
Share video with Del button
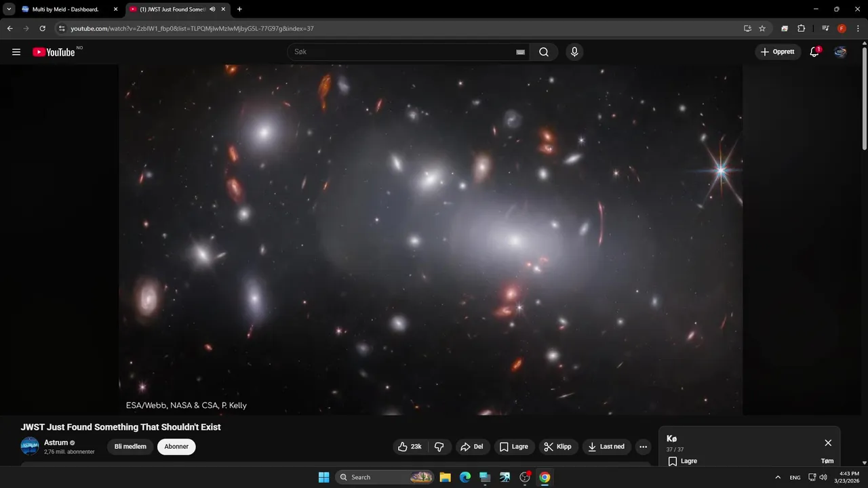[x=471, y=447]
